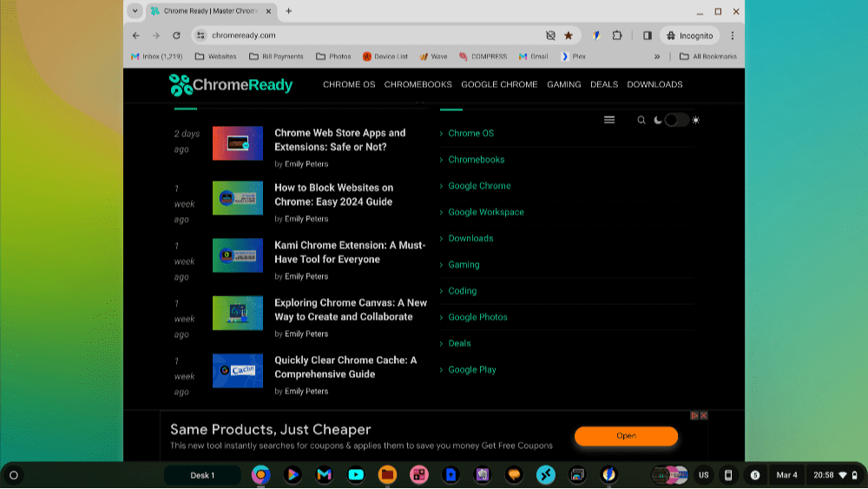Open Gmail from the shelf

tap(324, 474)
